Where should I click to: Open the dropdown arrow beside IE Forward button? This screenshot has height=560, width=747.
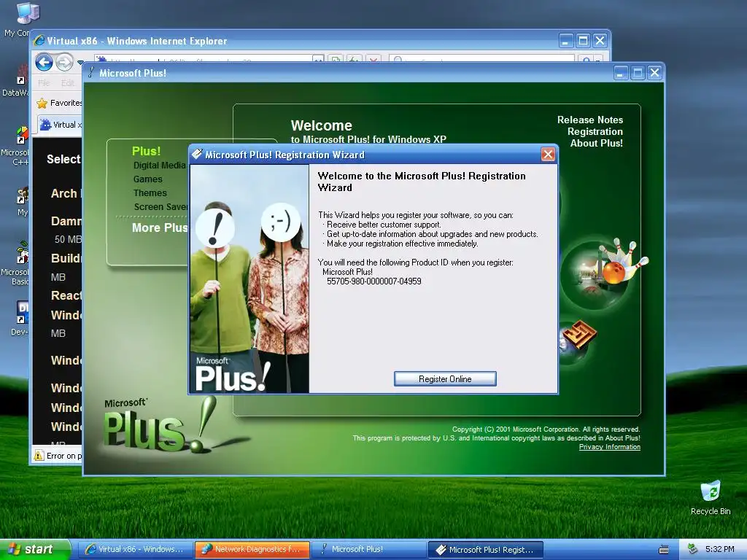pos(80,63)
